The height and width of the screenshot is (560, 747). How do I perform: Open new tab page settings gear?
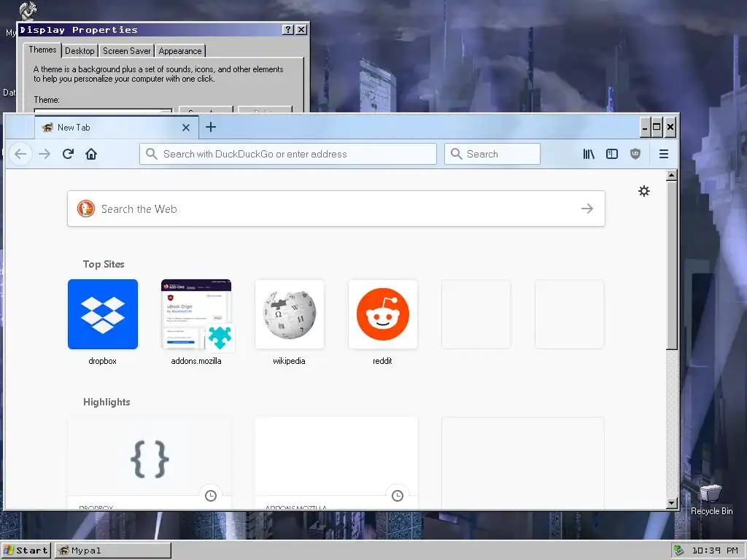(643, 191)
